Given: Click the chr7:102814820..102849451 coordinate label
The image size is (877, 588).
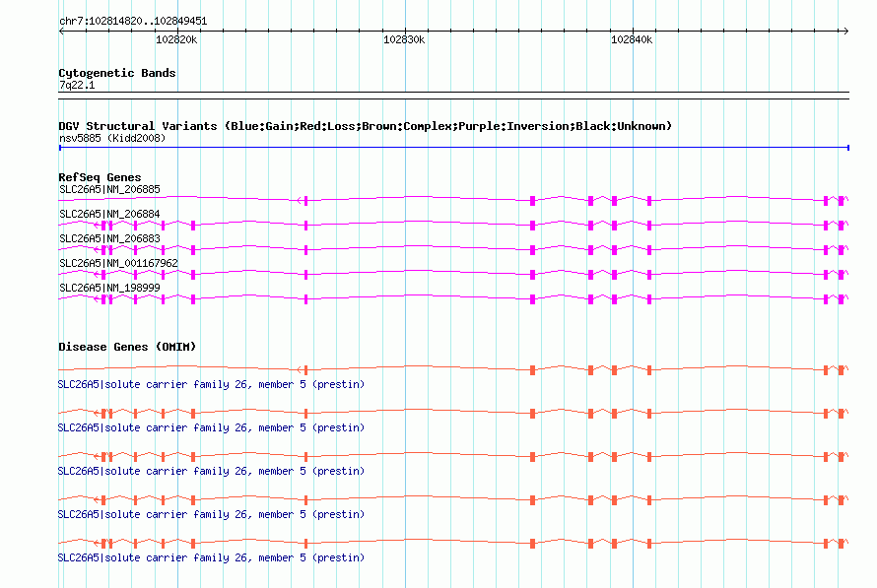Looking at the screenshot, I should [x=133, y=22].
